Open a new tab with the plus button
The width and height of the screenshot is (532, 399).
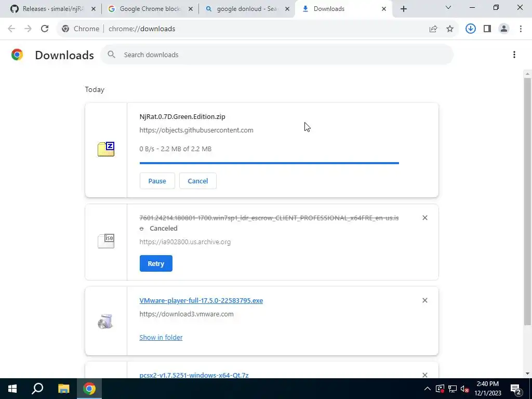(x=403, y=9)
